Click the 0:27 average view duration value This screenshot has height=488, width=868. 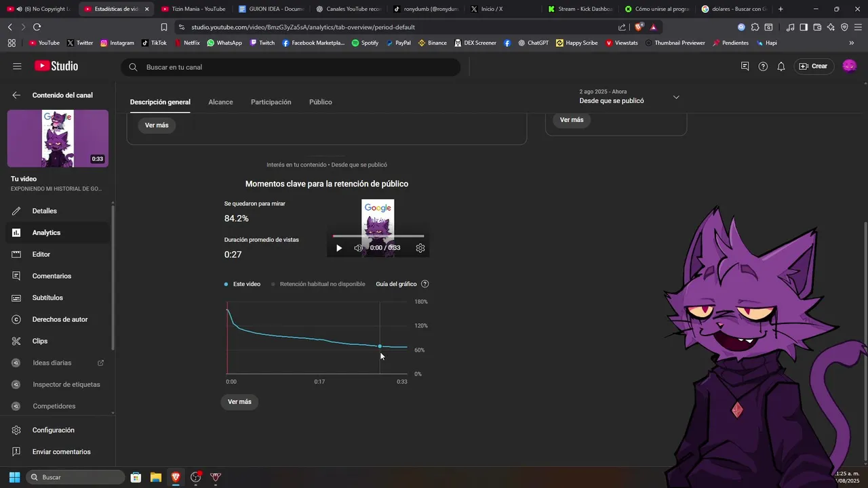point(233,255)
